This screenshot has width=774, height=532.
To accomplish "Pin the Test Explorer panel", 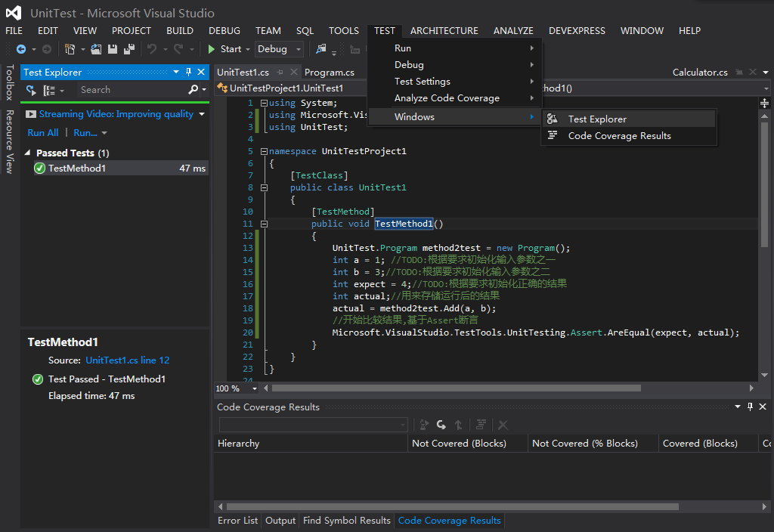I will [x=188, y=72].
